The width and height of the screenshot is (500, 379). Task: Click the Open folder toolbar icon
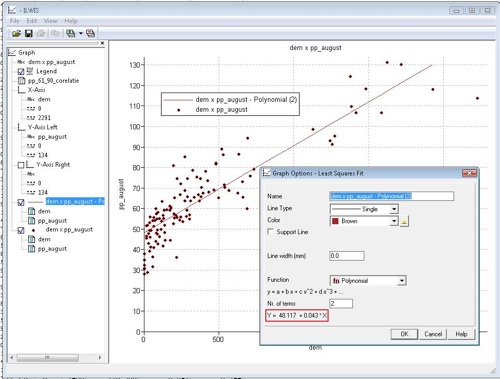pos(16,33)
